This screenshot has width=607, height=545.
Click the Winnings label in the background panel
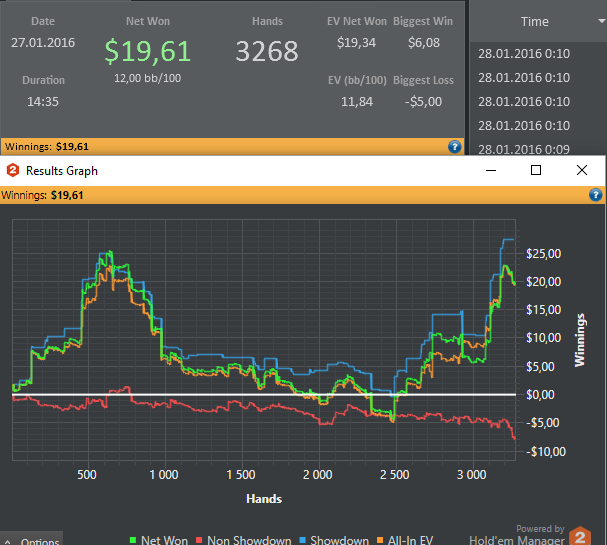pyautogui.click(x=28, y=147)
